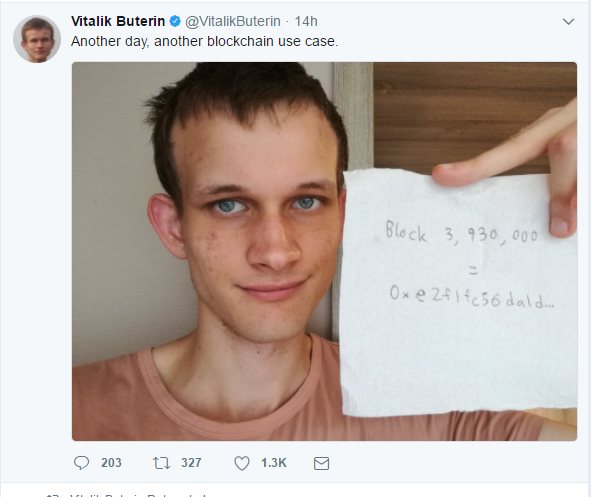The image size is (591, 497).
Task: Send via the envelope direct message icon
Action: 321,463
